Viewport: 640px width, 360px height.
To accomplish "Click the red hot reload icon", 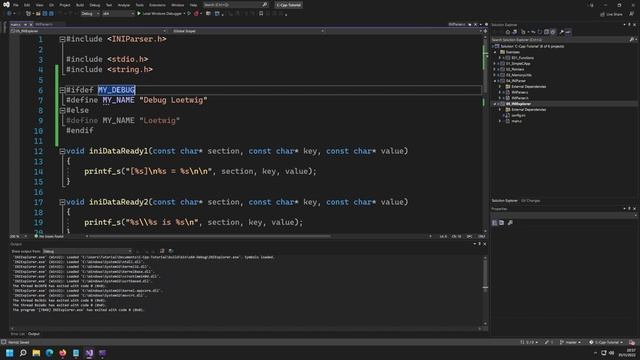I will click(x=196, y=13).
